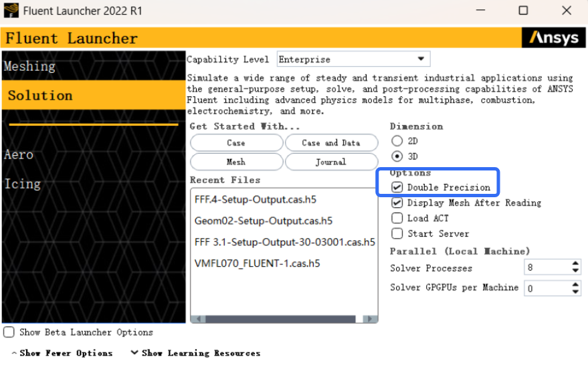
Task: Click Recent Files scrollbar left arrow
Action: pyautogui.click(x=199, y=319)
